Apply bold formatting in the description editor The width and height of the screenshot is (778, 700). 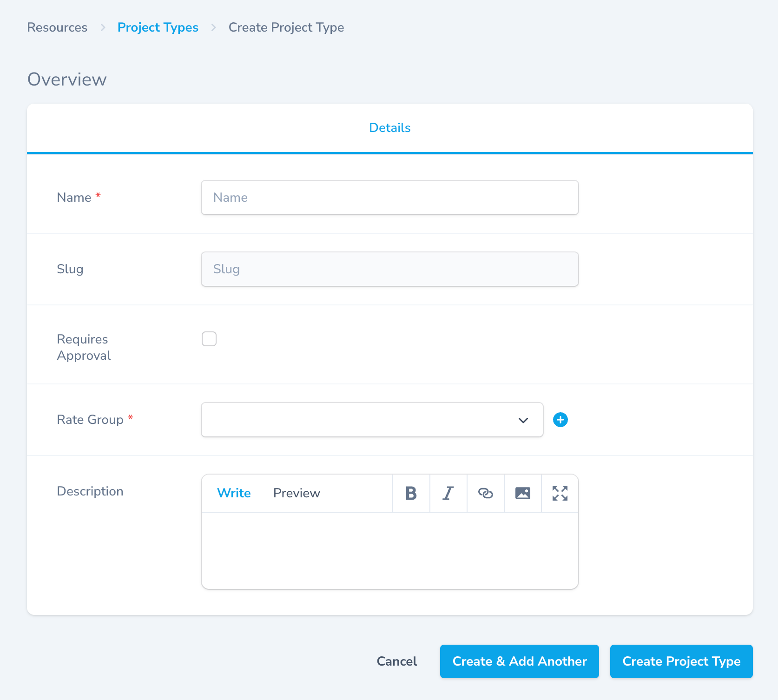[411, 493]
